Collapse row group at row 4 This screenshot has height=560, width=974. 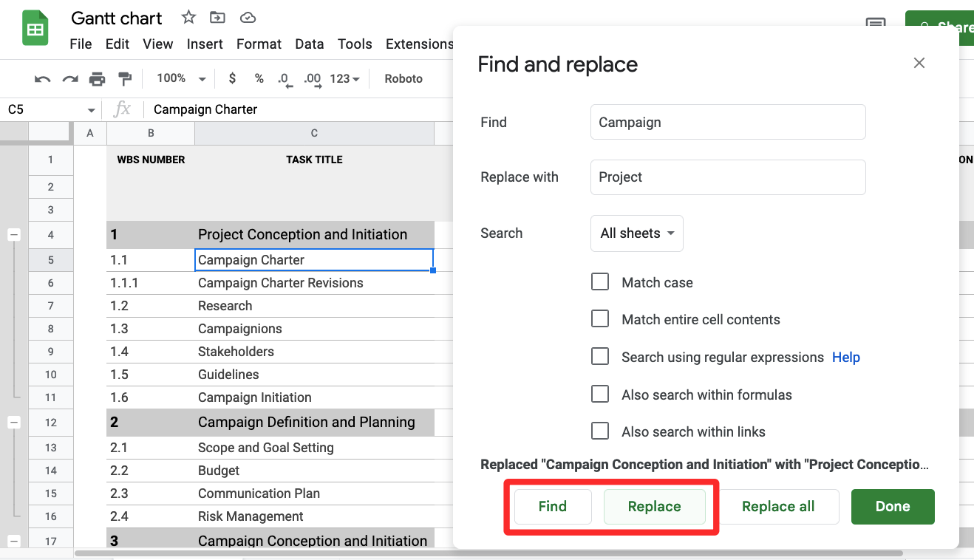pos(14,235)
